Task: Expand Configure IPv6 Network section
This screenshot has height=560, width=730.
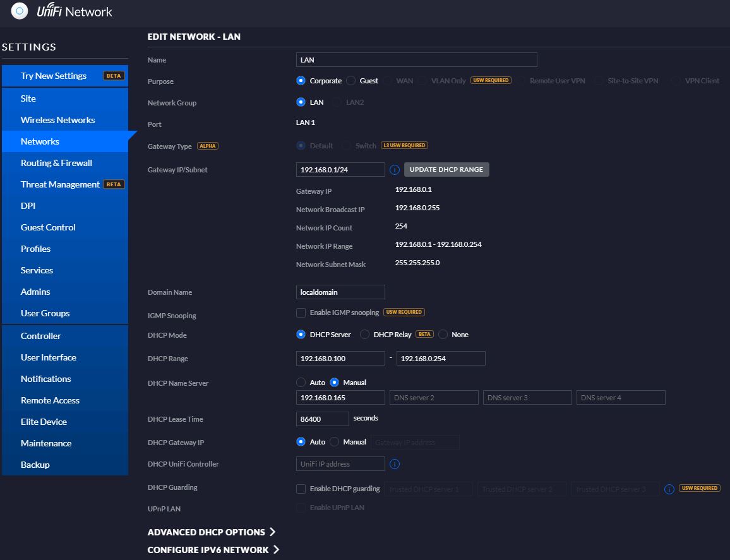Action: click(213, 550)
